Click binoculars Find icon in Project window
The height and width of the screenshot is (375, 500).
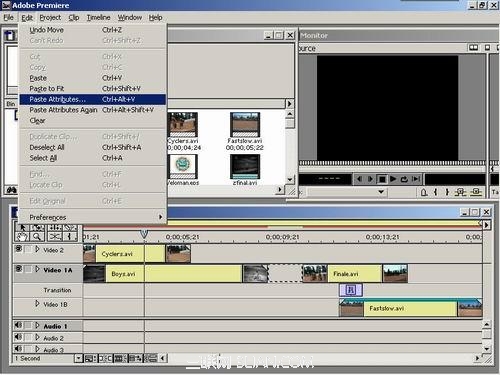tap(12, 190)
